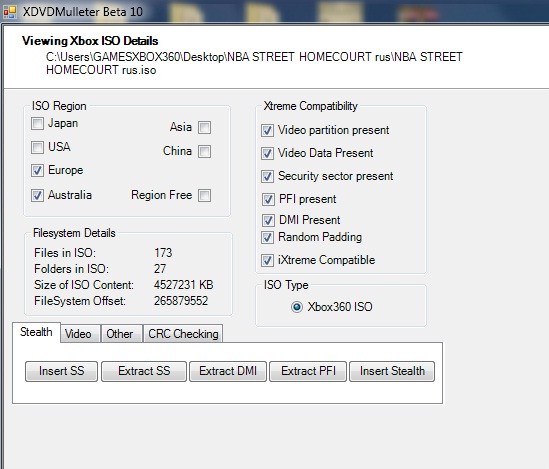Click the ISO Type group label
The width and height of the screenshot is (549, 469).
pyautogui.click(x=286, y=285)
